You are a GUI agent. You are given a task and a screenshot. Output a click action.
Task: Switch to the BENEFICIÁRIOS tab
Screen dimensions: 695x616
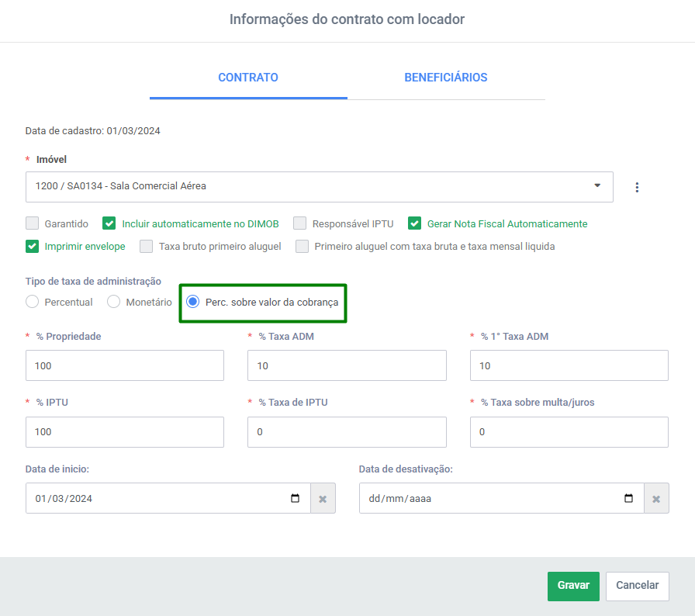[x=446, y=78]
